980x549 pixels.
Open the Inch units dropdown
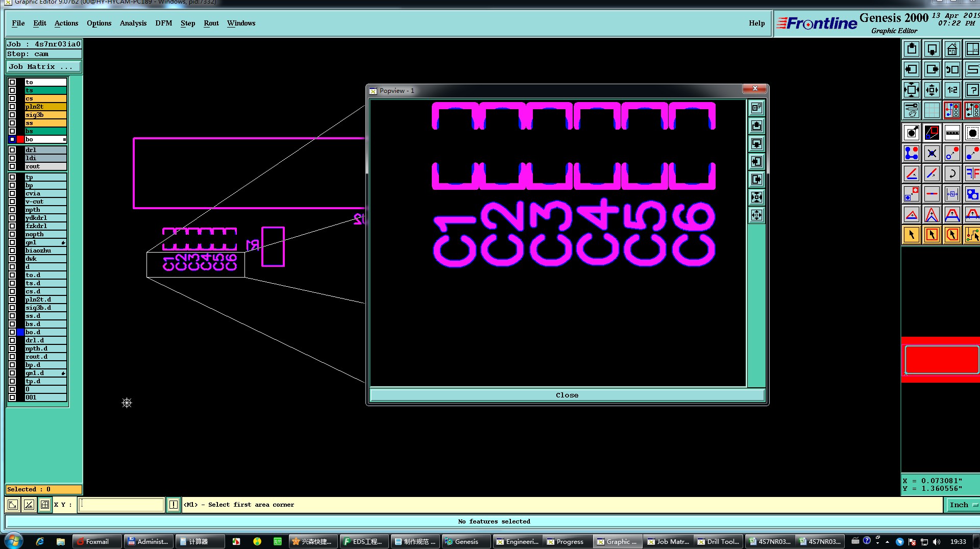coord(963,505)
